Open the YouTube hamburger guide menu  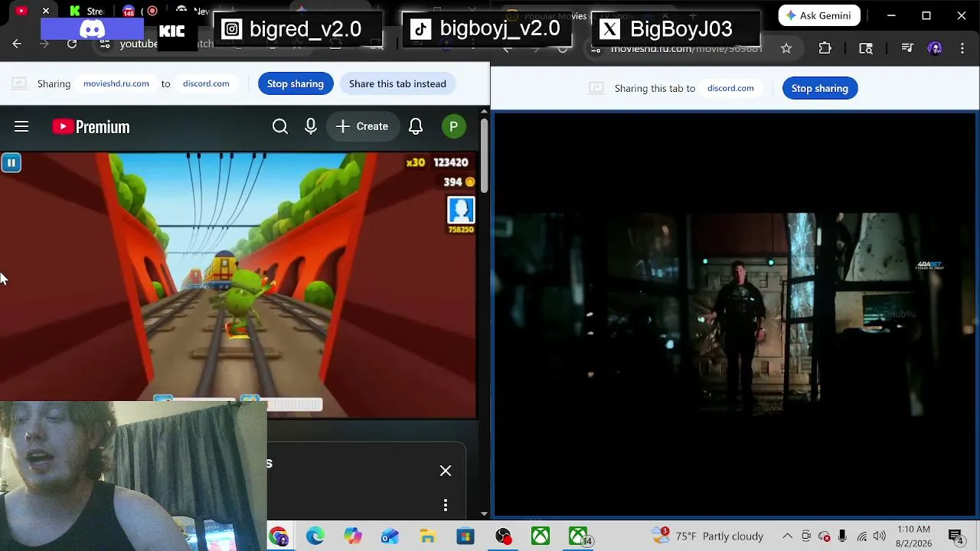click(21, 126)
